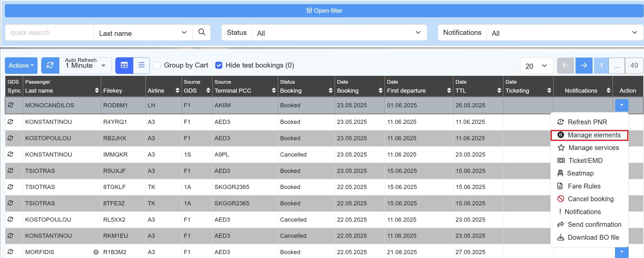Image resolution: width=644 pixels, height=258 pixels.
Task: Go to previous page arrow
Action: coord(566,65)
